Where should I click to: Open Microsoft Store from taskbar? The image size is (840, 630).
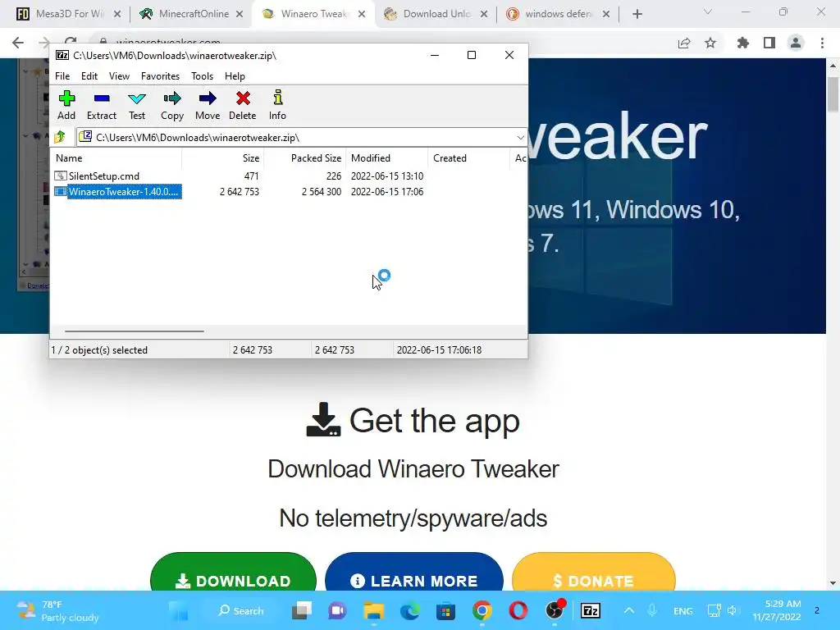coord(445,610)
